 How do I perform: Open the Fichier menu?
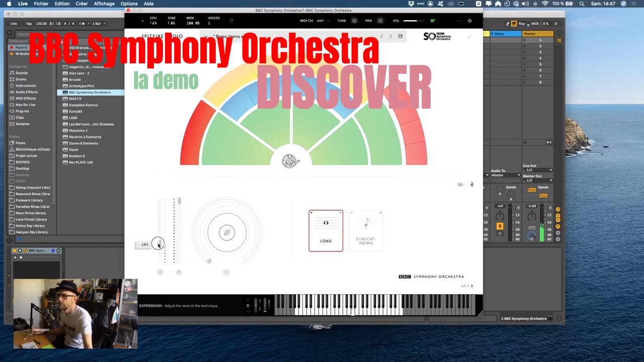click(41, 4)
